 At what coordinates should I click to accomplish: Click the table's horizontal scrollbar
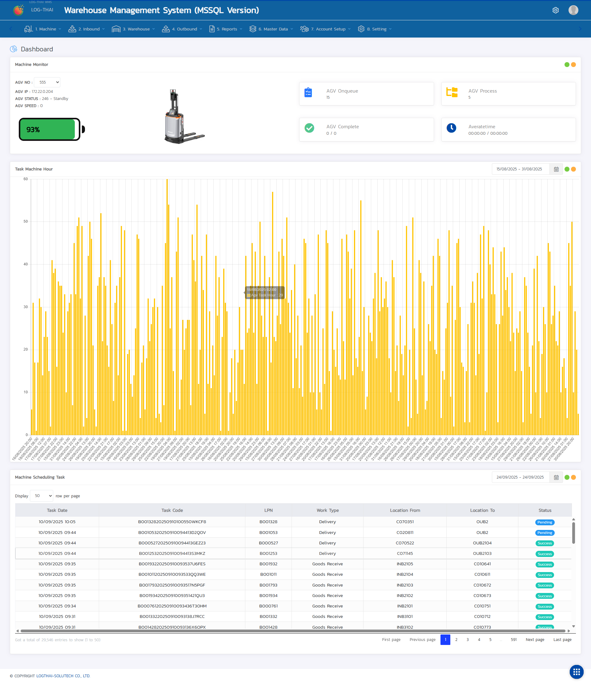(x=293, y=631)
